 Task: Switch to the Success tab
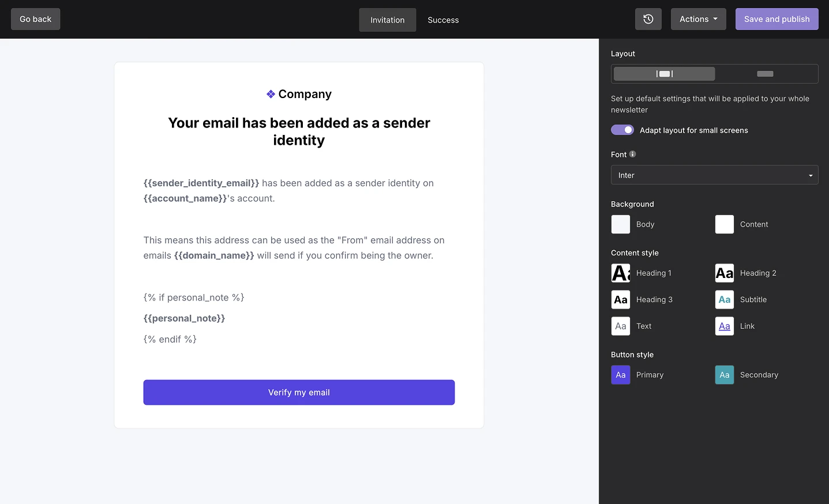(443, 20)
